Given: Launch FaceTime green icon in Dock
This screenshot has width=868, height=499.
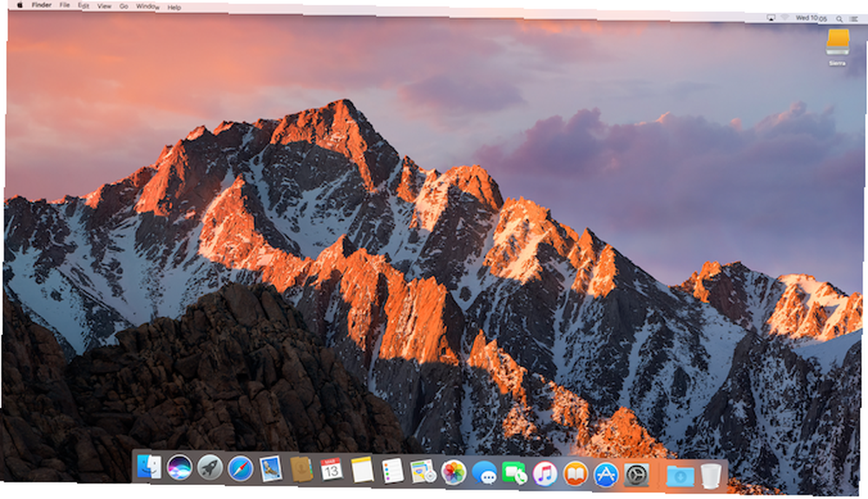Looking at the screenshot, I should coord(515,474).
